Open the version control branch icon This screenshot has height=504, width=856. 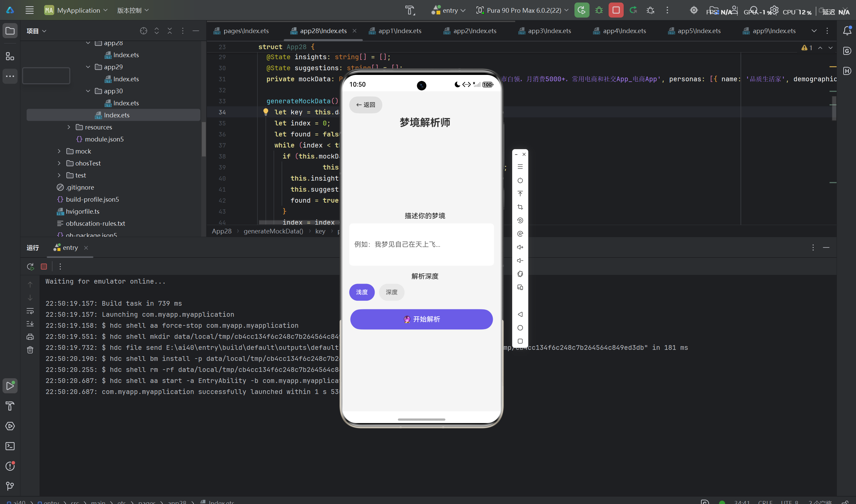click(10, 486)
